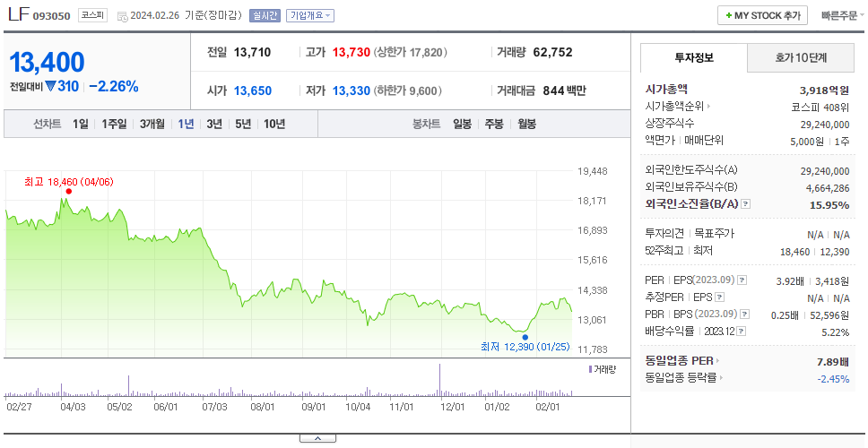Open the 빠른주문 dropdown menu
Image resolution: width=868 pixels, height=448 pixels.
click(x=842, y=15)
